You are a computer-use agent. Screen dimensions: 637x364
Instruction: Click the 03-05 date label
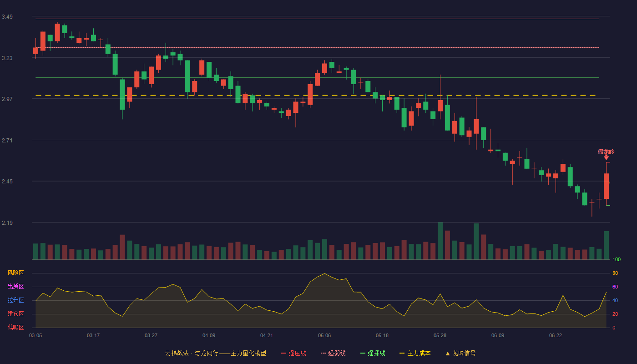click(x=35, y=335)
